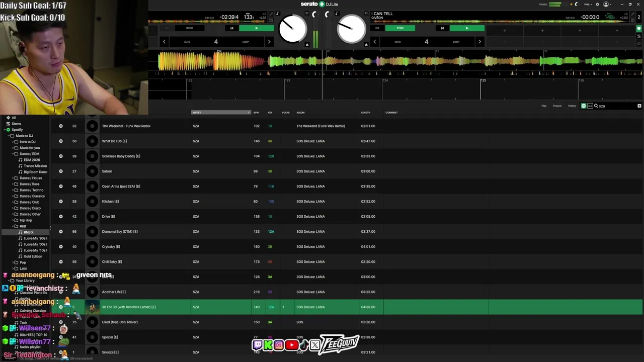
Task: Toggle key lock note icon left deck
Action: 277,14
